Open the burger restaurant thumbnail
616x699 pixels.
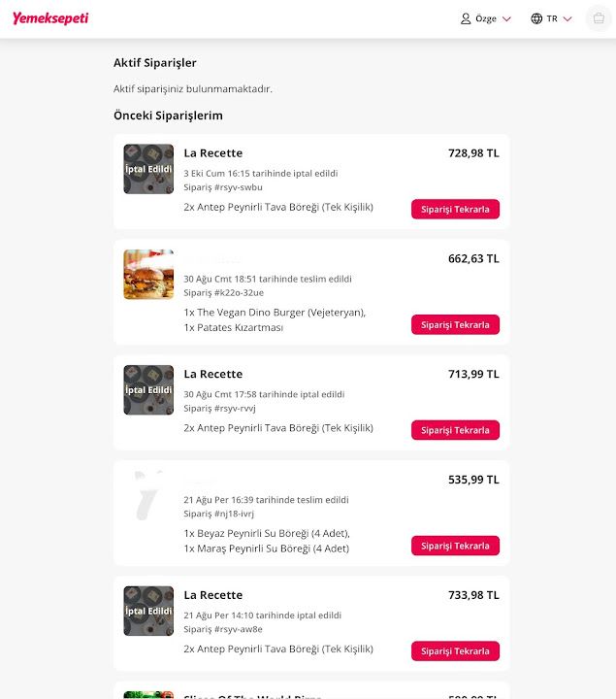(x=148, y=274)
